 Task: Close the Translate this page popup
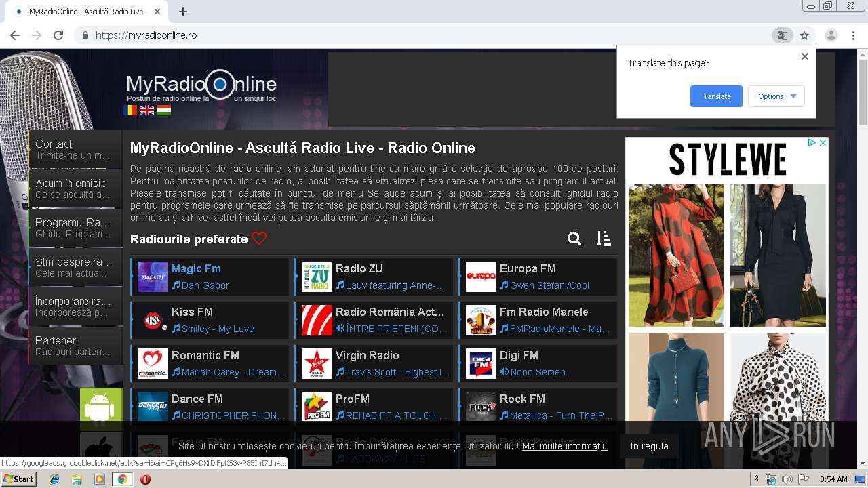pos(805,56)
